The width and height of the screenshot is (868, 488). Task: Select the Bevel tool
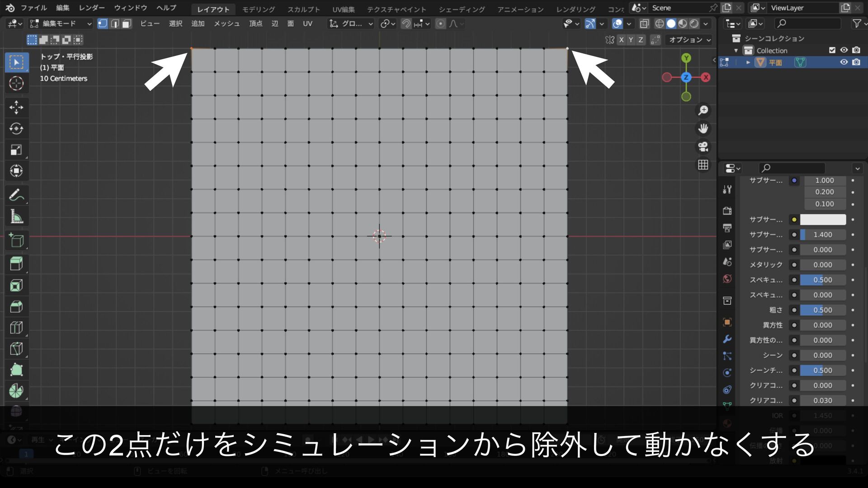(17, 306)
